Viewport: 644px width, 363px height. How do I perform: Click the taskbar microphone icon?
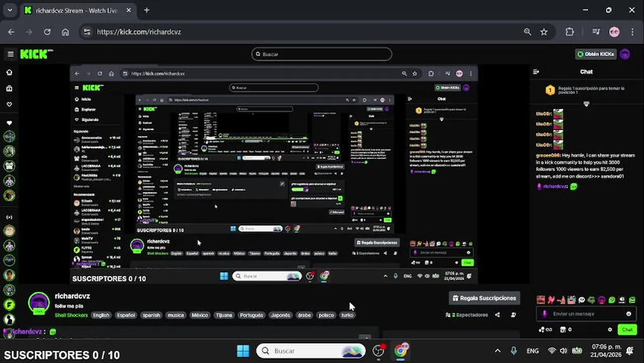pyautogui.click(x=513, y=351)
